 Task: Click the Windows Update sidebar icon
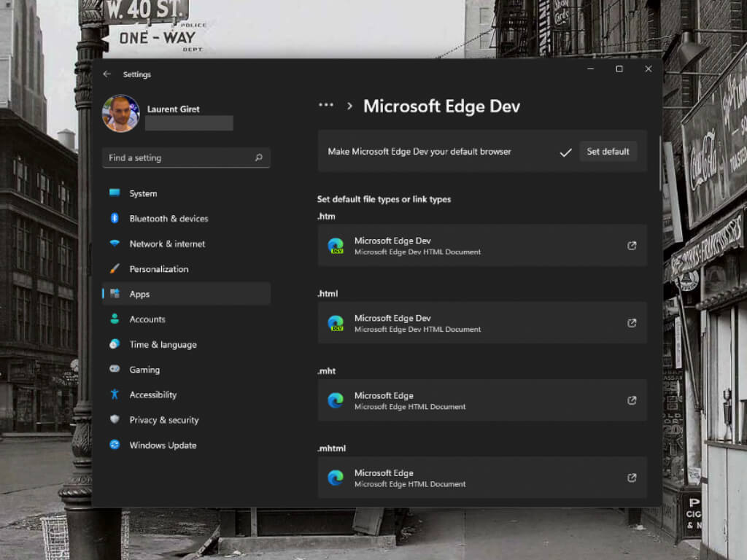pos(115,445)
